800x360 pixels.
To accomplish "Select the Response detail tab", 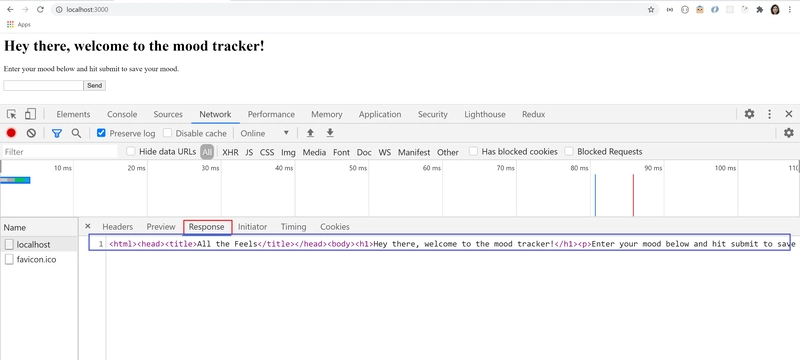I will coord(207,227).
